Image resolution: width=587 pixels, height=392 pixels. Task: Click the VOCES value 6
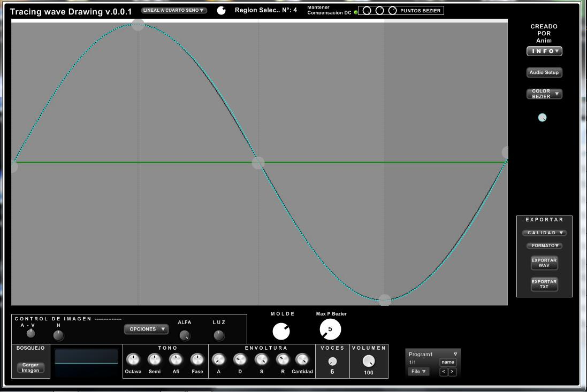click(x=332, y=372)
